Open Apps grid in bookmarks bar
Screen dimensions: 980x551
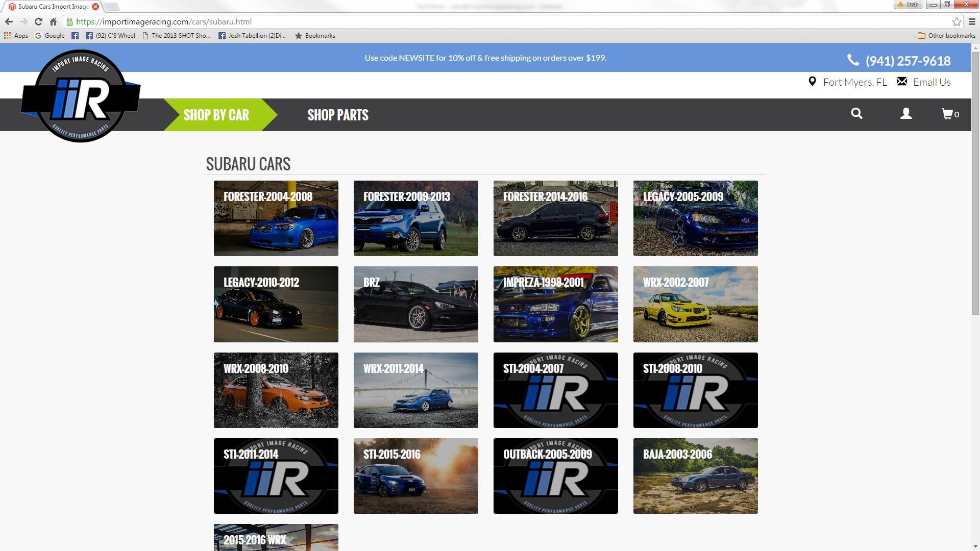(x=16, y=36)
